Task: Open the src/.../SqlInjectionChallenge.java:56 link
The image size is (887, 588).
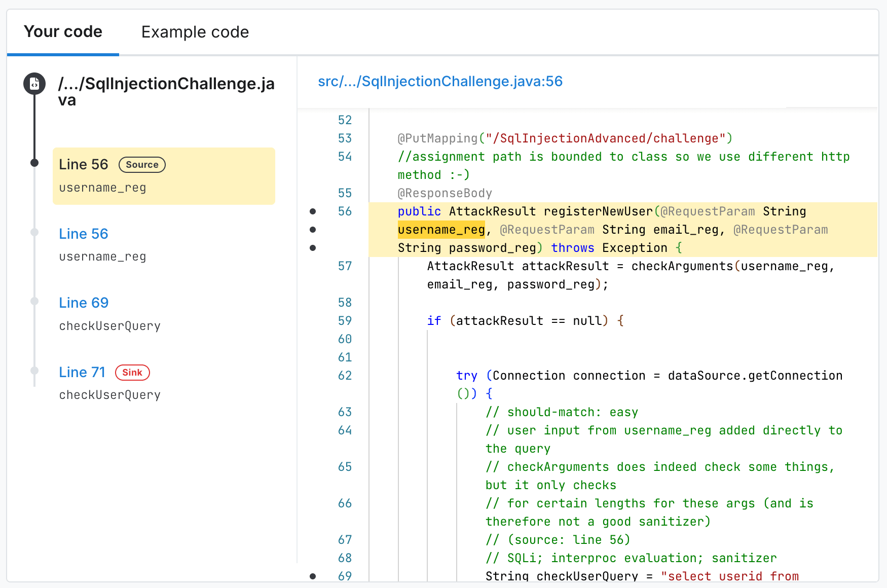Action: tap(440, 81)
